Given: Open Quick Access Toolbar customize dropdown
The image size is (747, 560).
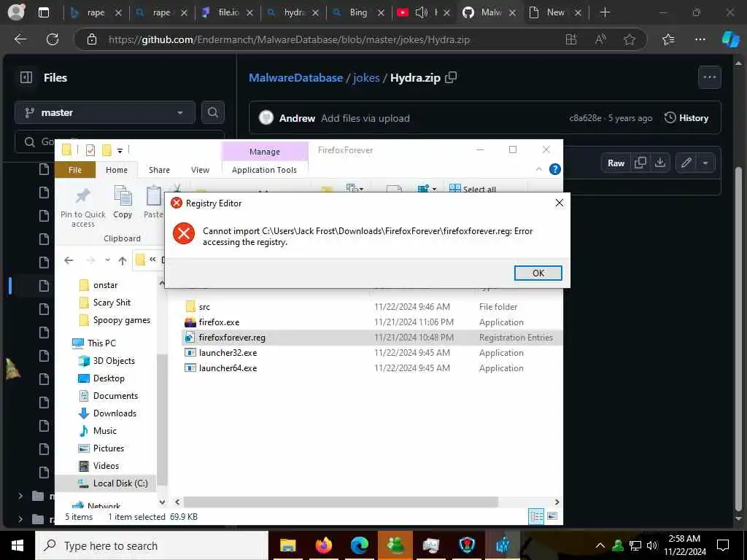Looking at the screenshot, I should coord(120,151).
